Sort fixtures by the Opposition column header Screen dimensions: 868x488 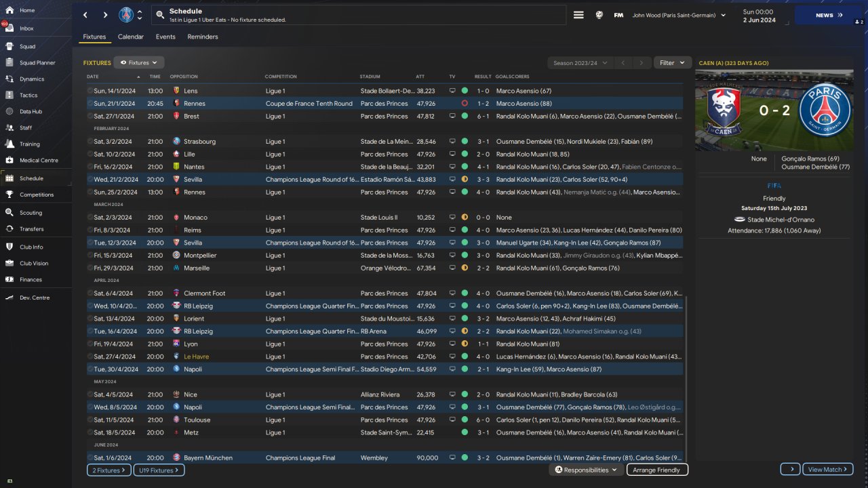[184, 77]
